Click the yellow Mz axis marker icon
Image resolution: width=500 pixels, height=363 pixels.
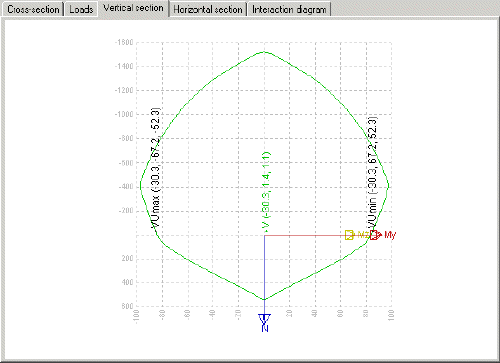tap(349, 235)
